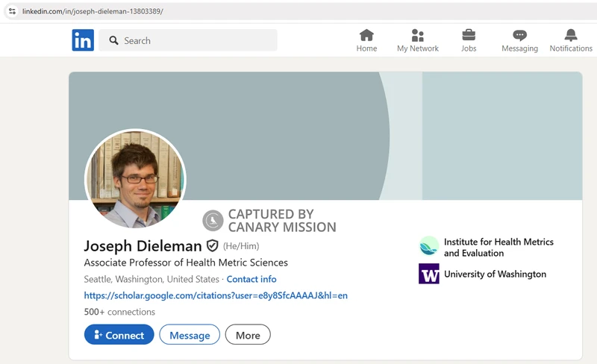Viewport: 597px width, 364px height.
Task: Open Joseph Dieleman's profile photo
Action: coord(136,178)
